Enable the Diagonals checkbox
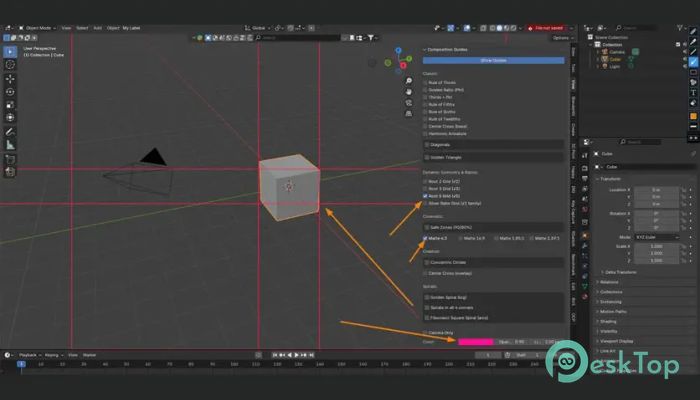The height and width of the screenshot is (400, 700). pos(427,145)
